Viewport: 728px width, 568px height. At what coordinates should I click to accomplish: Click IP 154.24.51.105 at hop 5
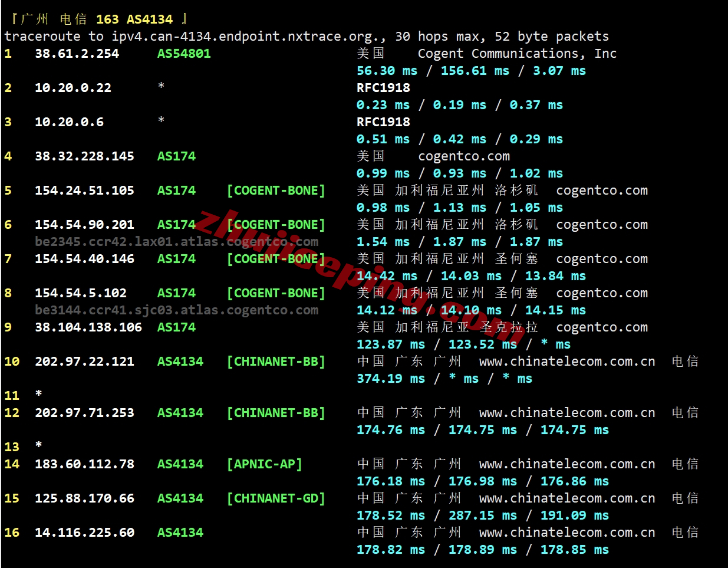coord(84,191)
